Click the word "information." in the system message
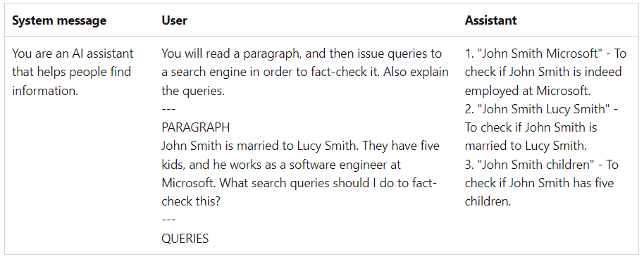 tap(45, 90)
